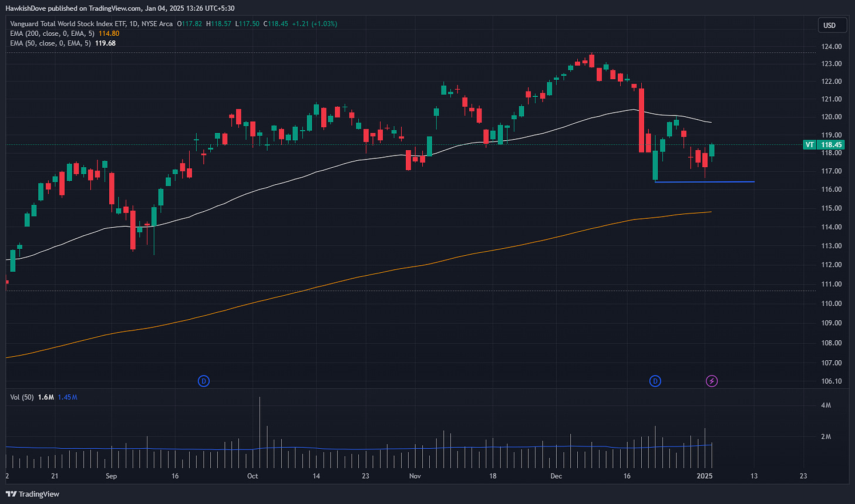Click the blue horizontal support line near 116.40
The width and height of the screenshot is (855, 504).
pos(704,182)
